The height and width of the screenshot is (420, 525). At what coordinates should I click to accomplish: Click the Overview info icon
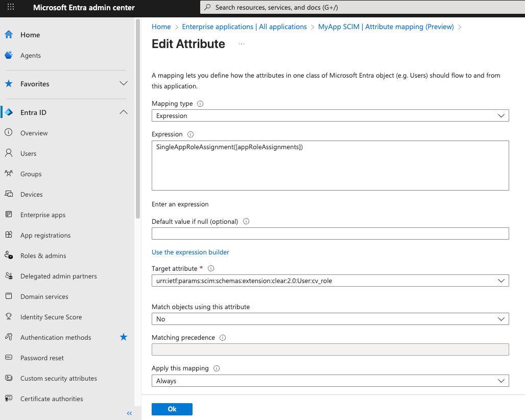pyautogui.click(x=9, y=133)
